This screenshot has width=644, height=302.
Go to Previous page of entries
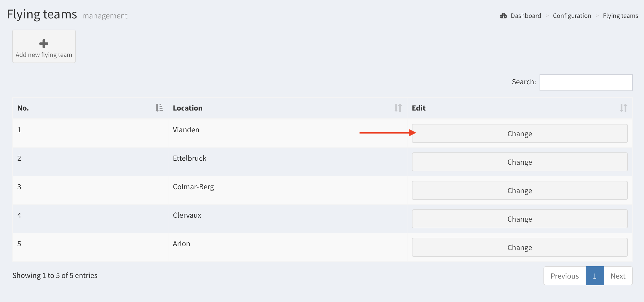pyautogui.click(x=564, y=276)
